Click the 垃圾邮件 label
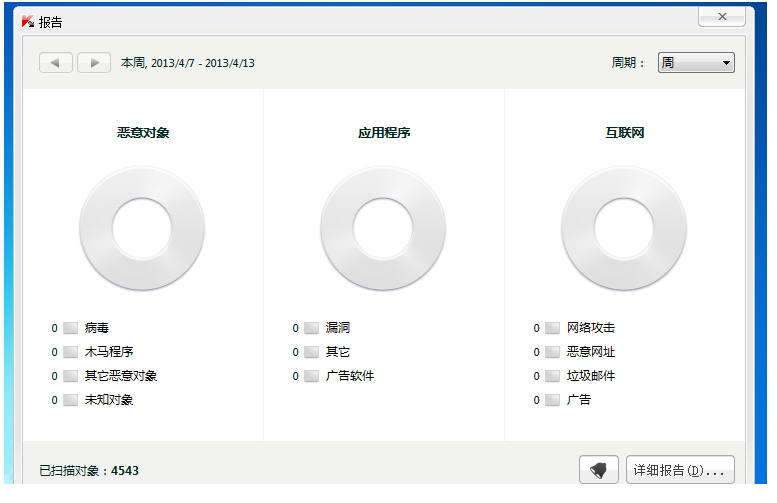Image resolution: width=777 pixels, height=503 pixels. 591,376
